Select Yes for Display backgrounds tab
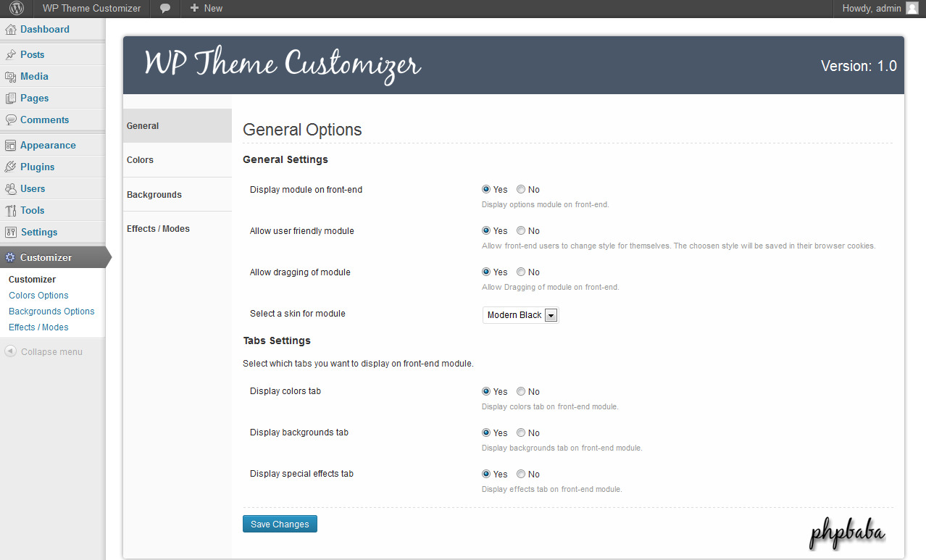The width and height of the screenshot is (926, 560). (x=486, y=432)
